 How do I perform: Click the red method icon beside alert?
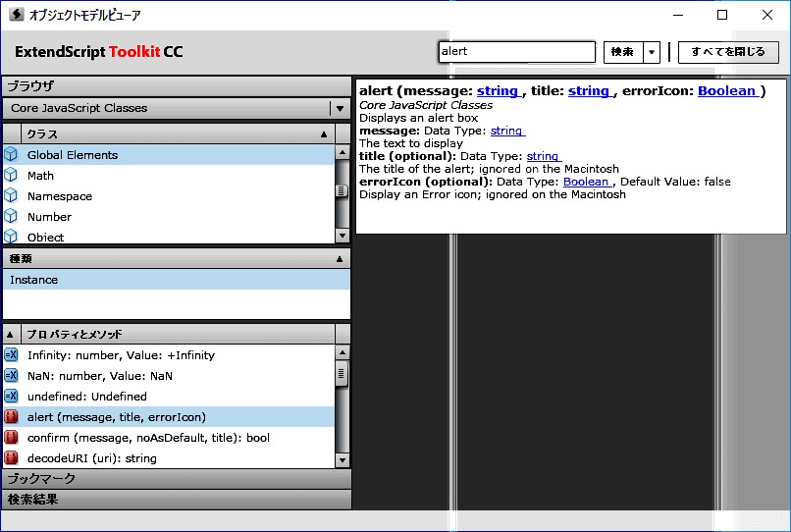[x=11, y=417]
